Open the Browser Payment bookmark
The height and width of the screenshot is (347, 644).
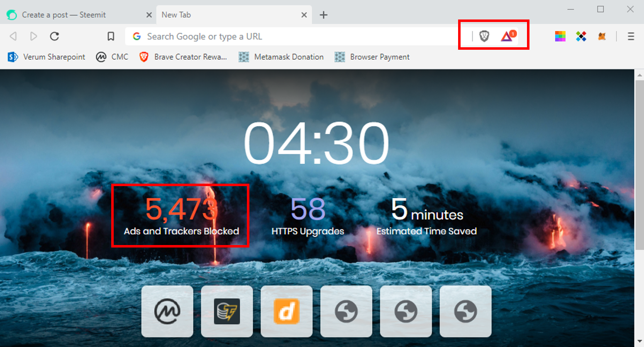click(372, 57)
